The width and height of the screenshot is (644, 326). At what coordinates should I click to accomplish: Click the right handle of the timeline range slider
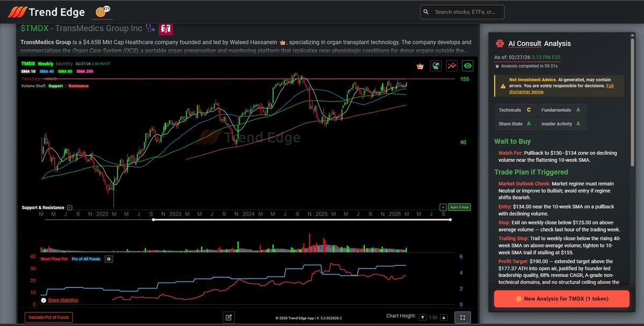pos(450,219)
